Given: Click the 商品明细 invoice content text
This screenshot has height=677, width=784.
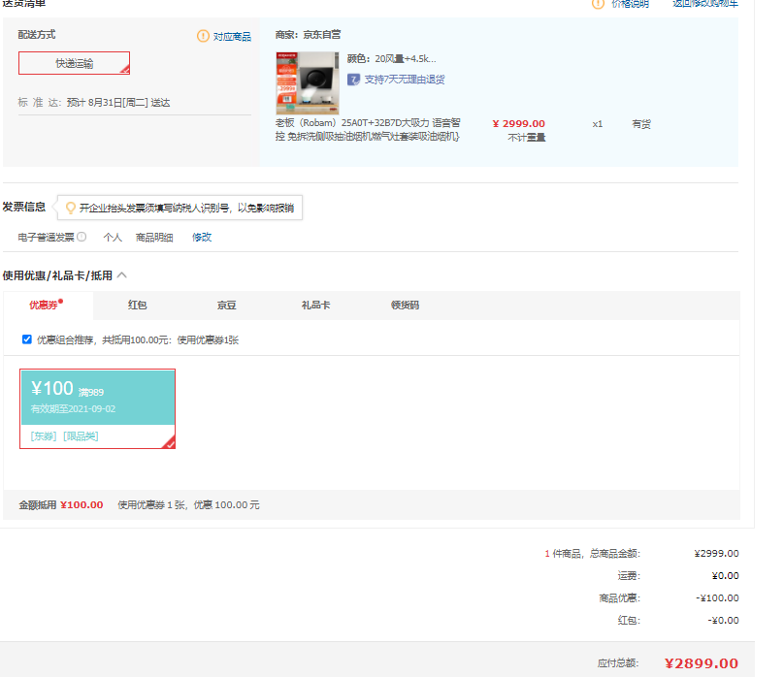Looking at the screenshot, I should 154,238.
